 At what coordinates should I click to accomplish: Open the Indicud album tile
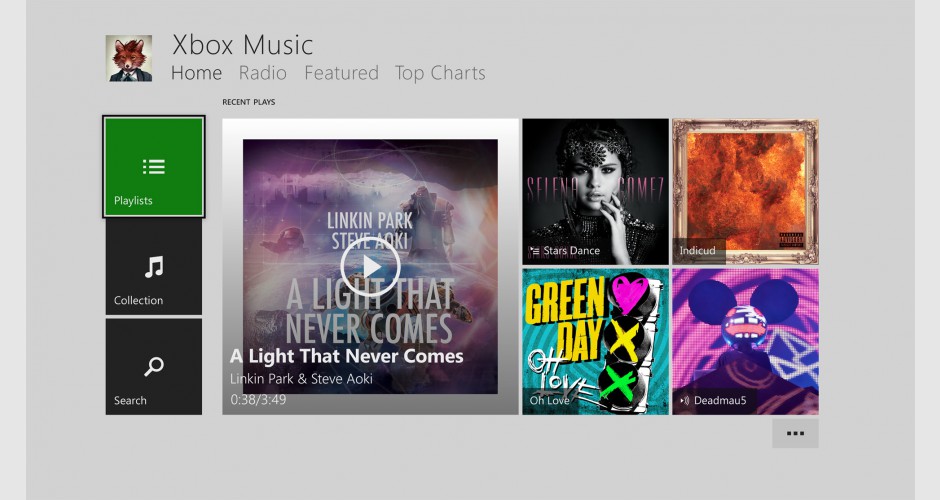[x=745, y=191]
